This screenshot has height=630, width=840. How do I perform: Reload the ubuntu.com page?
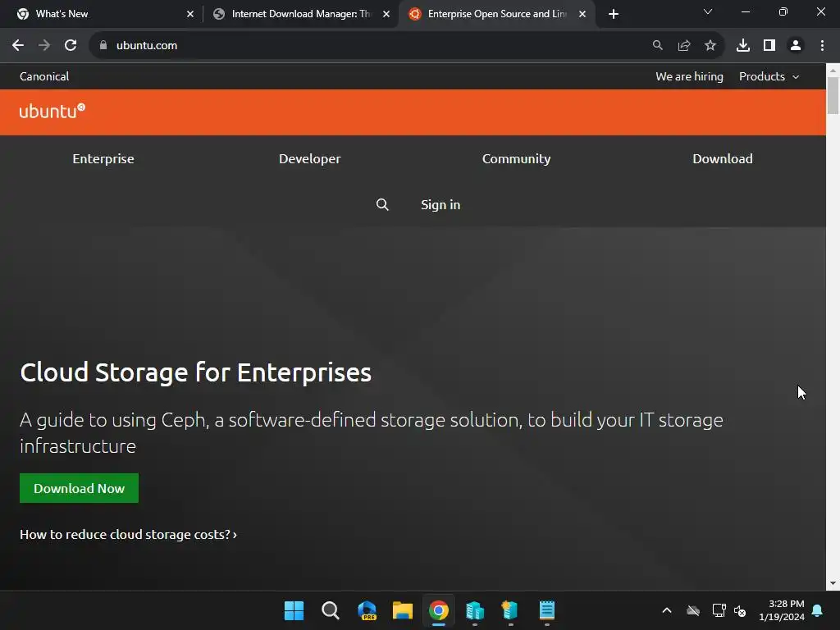pos(71,46)
